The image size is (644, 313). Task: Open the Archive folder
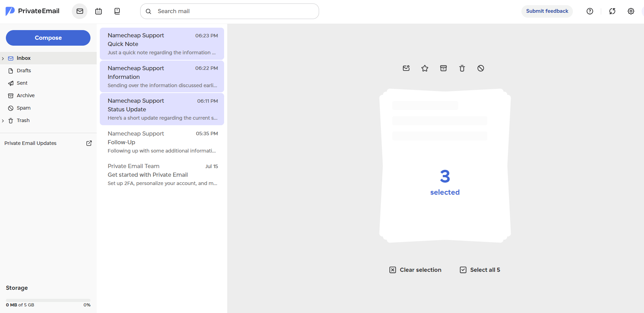[48, 95]
